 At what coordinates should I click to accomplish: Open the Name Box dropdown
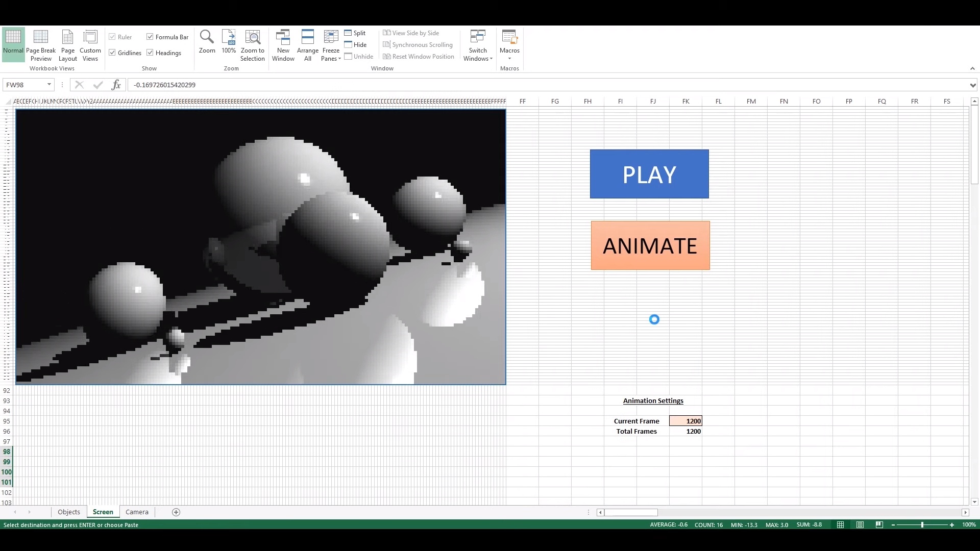point(49,85)
